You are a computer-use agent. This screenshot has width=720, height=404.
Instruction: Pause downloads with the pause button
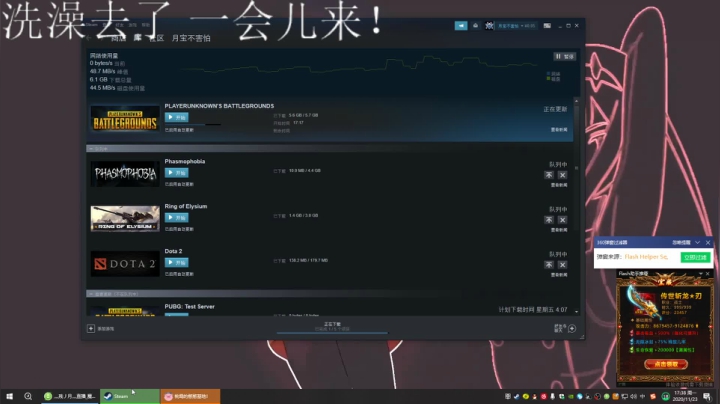[564, 56]
